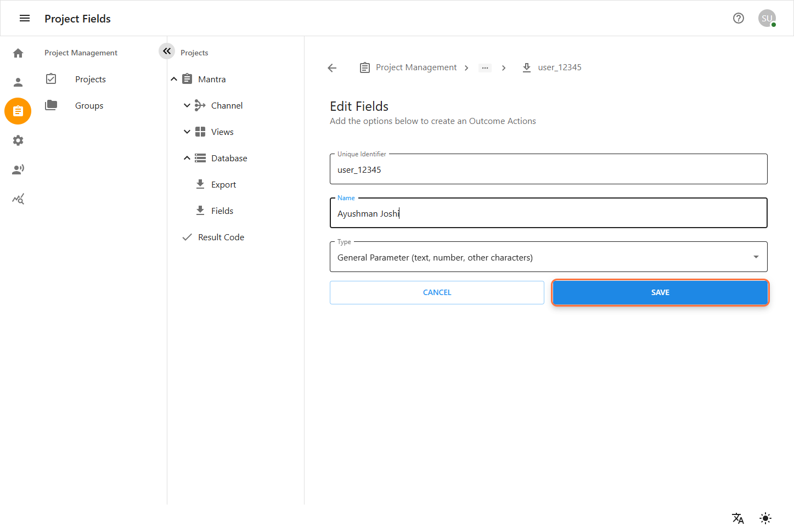Open the analytics search icon at sidebar bottom
This screenshot has width=794, height=532.
point(18,199)
